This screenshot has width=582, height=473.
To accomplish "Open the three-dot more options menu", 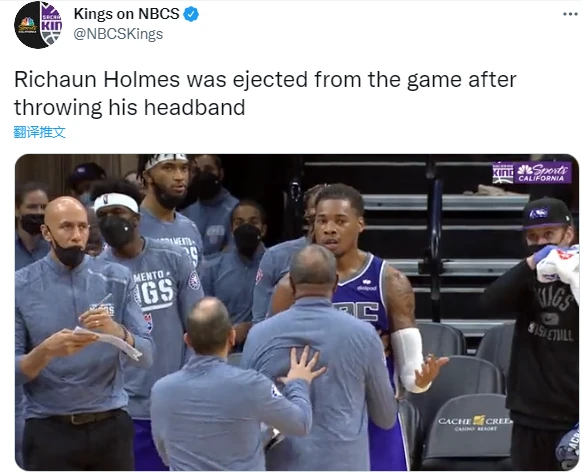I will point(570,14).
